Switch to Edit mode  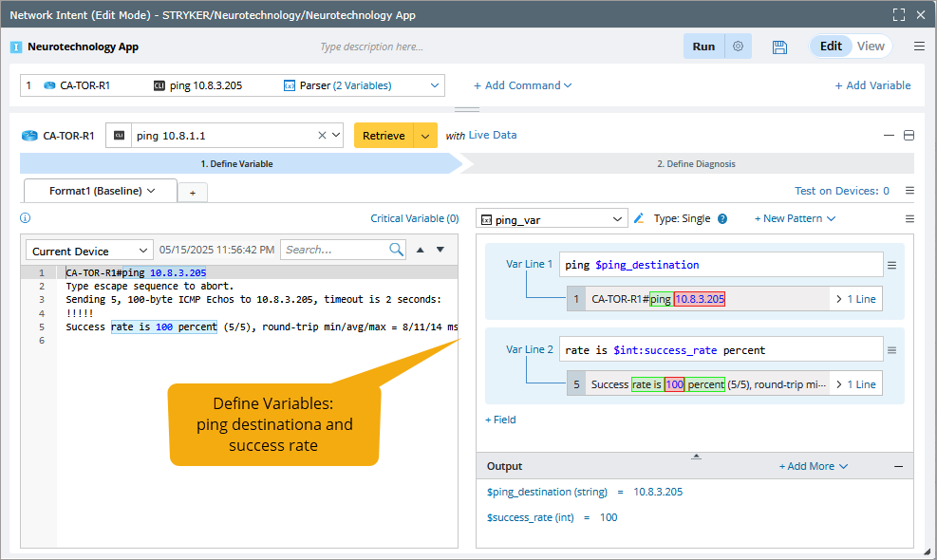pos(831,46)
